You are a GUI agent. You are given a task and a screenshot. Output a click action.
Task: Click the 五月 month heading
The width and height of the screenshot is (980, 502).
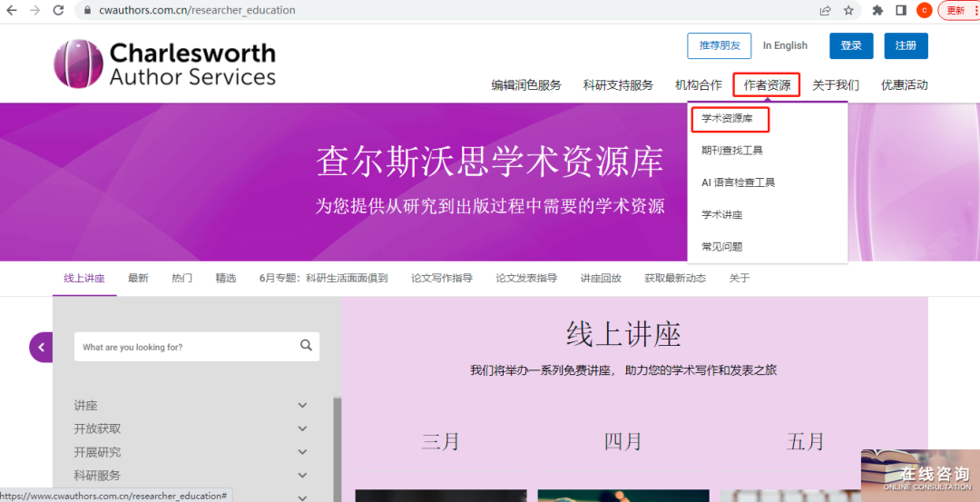tap(806, 442)
